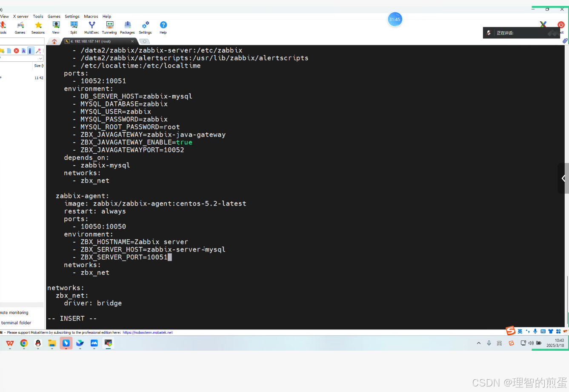The height and width of the screenshot is (392, 569).
Task: Click the 'driver: bridge' line
Action: tap(93, 303)
